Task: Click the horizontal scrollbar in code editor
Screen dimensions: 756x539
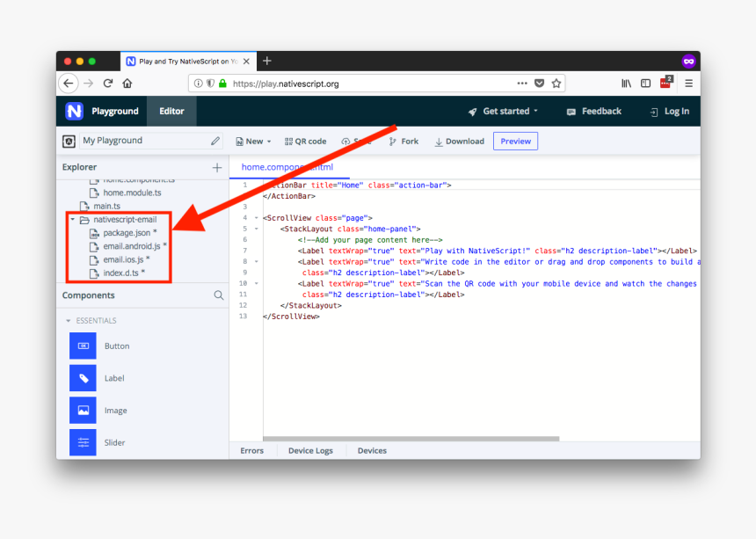Action: click(x=411, y=438)
